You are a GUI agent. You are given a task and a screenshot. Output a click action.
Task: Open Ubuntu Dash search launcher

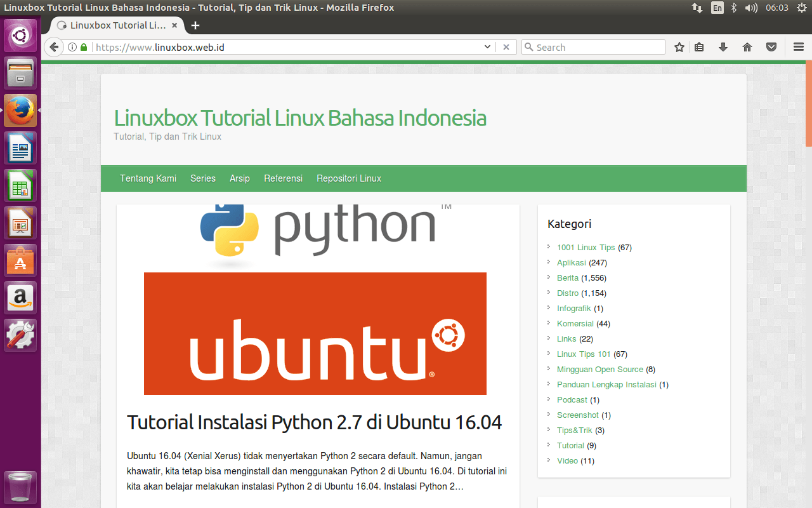[x=21, y=36]
